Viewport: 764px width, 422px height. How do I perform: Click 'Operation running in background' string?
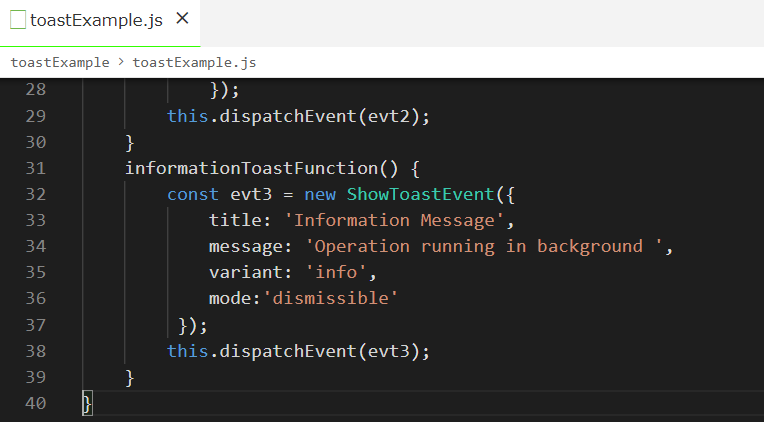pos(483,247)
